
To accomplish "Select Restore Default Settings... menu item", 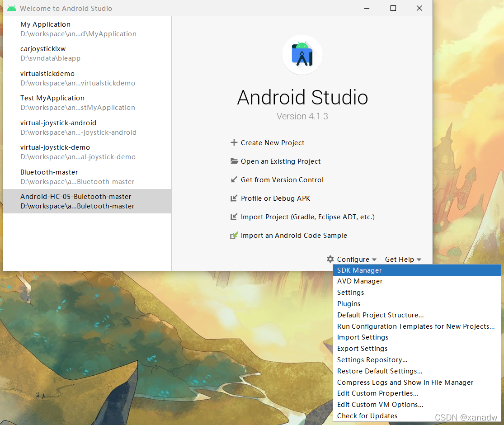I will tap(417, 371).
